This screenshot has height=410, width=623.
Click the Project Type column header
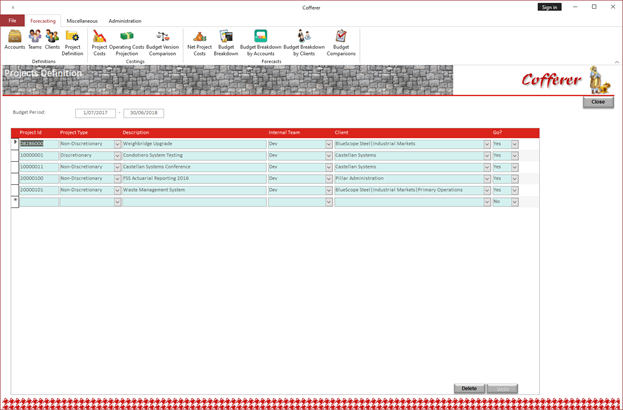(x=74, y=133)
